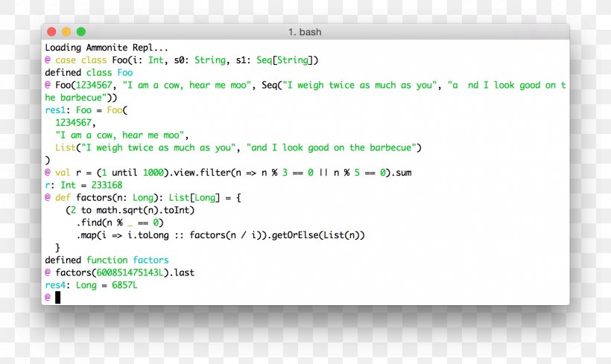Click the "(2 to math.sqrt(n).toInt)" line
611x364 pixels.
coord(130,211)
